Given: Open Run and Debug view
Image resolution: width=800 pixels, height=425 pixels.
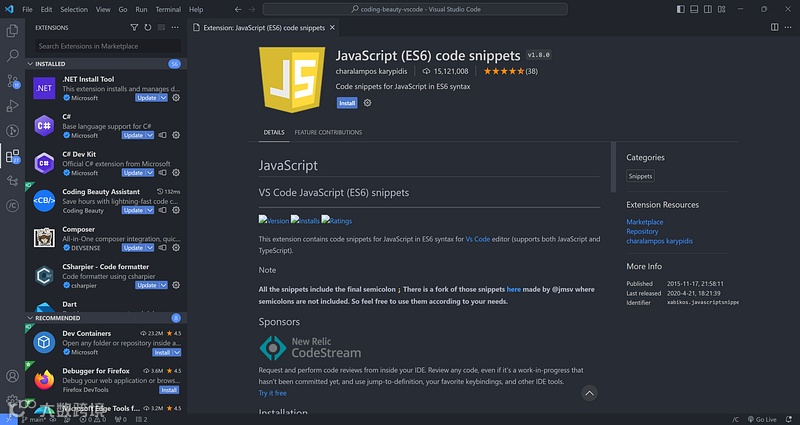Looking at the screenshot, I should 12,106.
